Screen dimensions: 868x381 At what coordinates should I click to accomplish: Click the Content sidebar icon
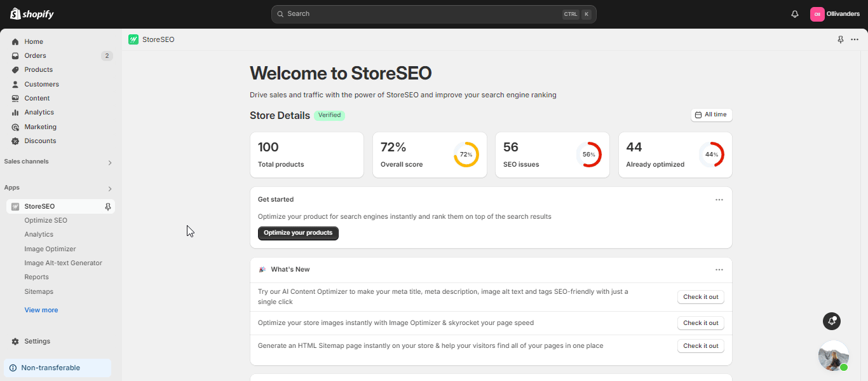point(15,99)
